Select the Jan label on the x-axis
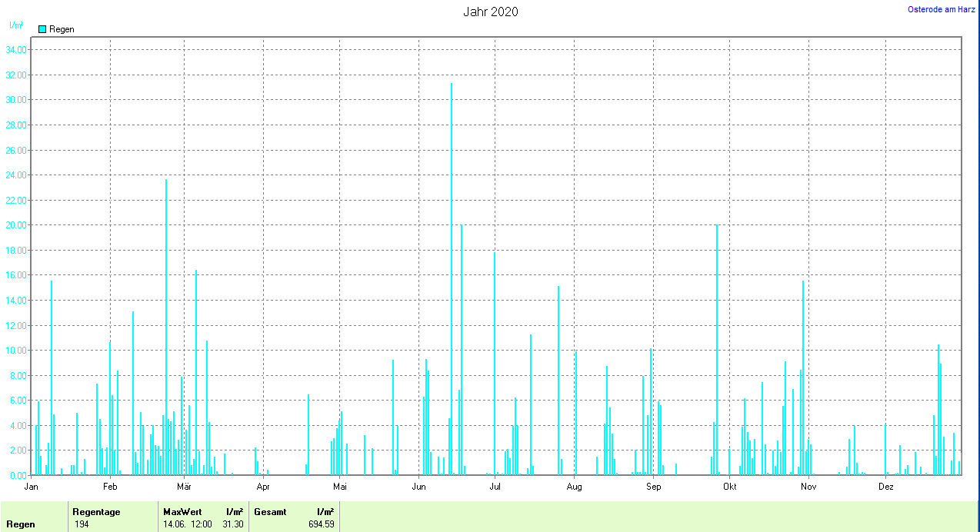This screenshot has width=980, height=532. [x=32, y=487]
